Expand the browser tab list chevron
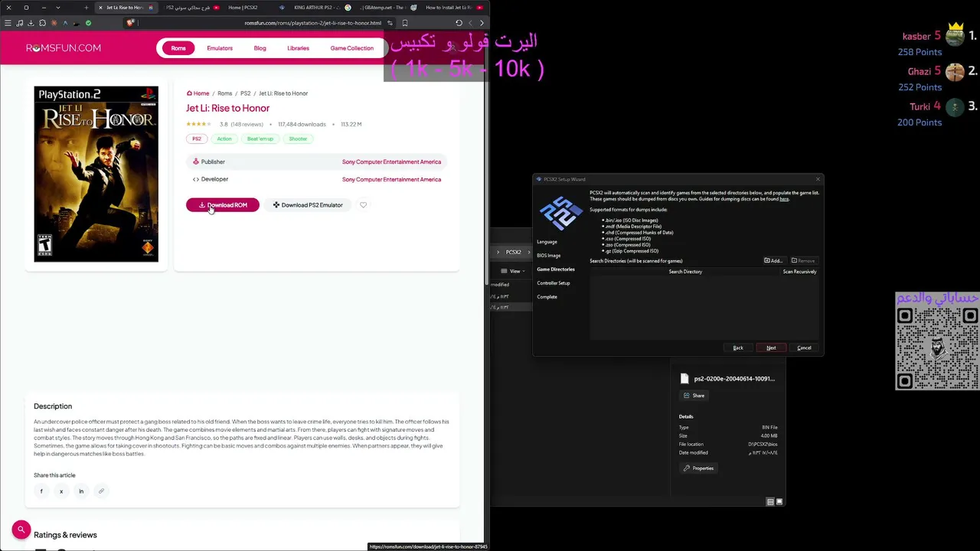This screenshot has width=980, height=551. click(x=57, y=8)
